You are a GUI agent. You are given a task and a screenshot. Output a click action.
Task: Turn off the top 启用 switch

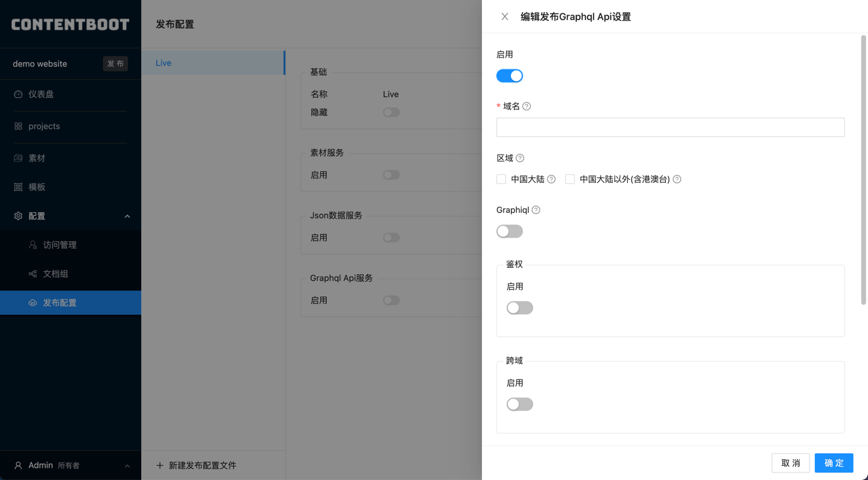point(510,76)
